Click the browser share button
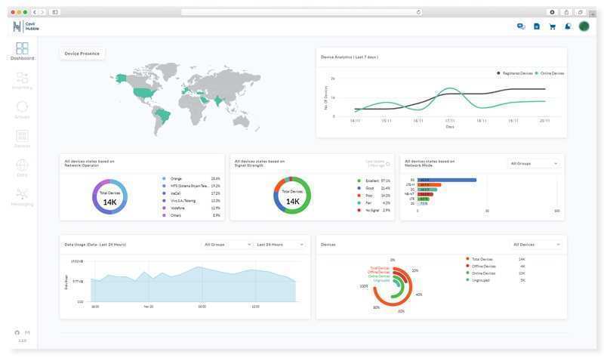Image resolution: width=604 pixels, height=364 pixels. tap(566, 12)
